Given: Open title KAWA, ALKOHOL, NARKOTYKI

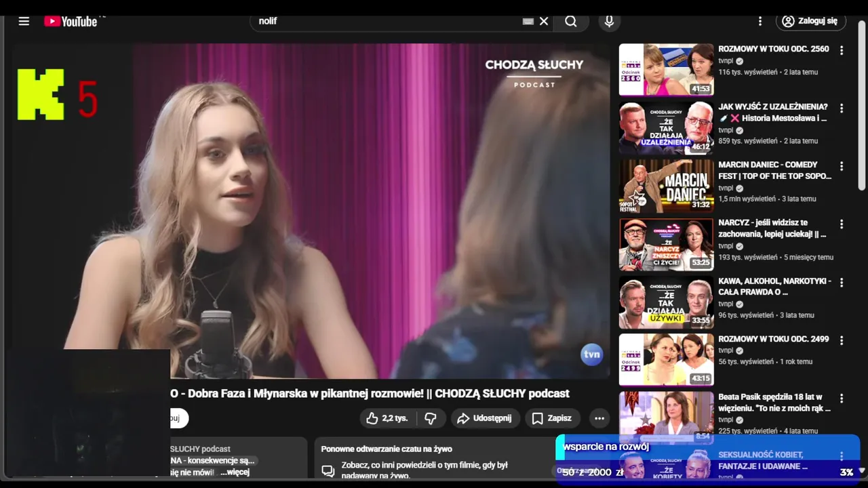Looking at the screenshot, I should [x=774, y=286].
